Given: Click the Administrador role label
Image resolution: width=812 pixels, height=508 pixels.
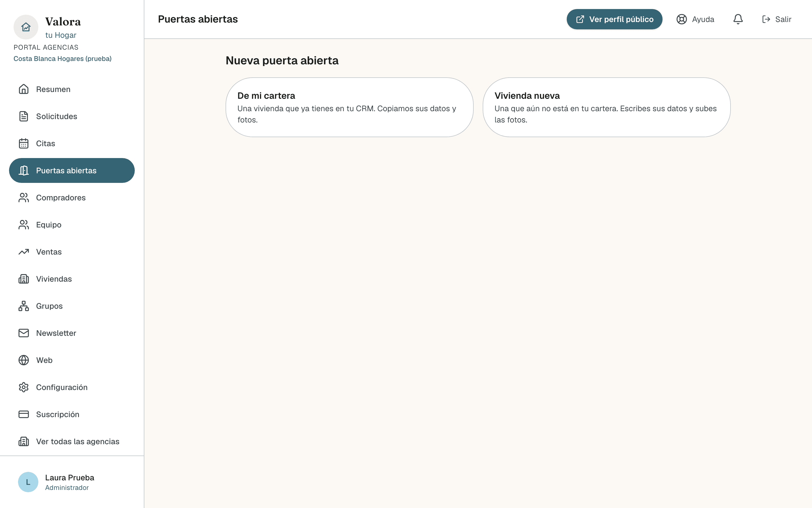Looking at the screenshot, I should click(x=67, y=487).
